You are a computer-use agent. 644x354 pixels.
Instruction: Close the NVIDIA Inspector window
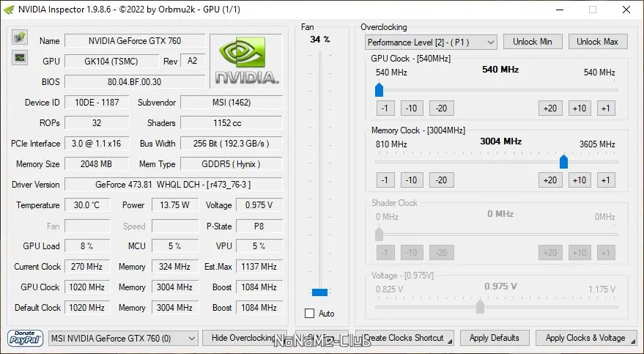[x=626, y=10]
